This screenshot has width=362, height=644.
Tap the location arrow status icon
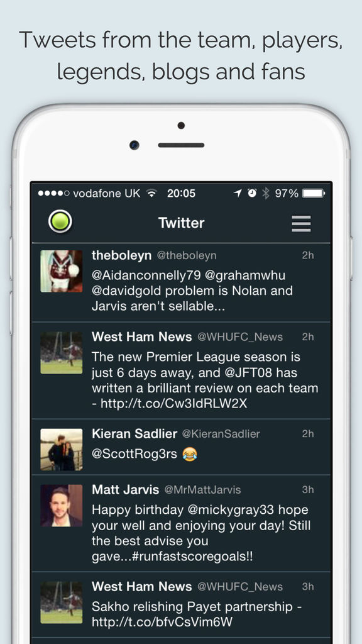[x=238, y=193]
